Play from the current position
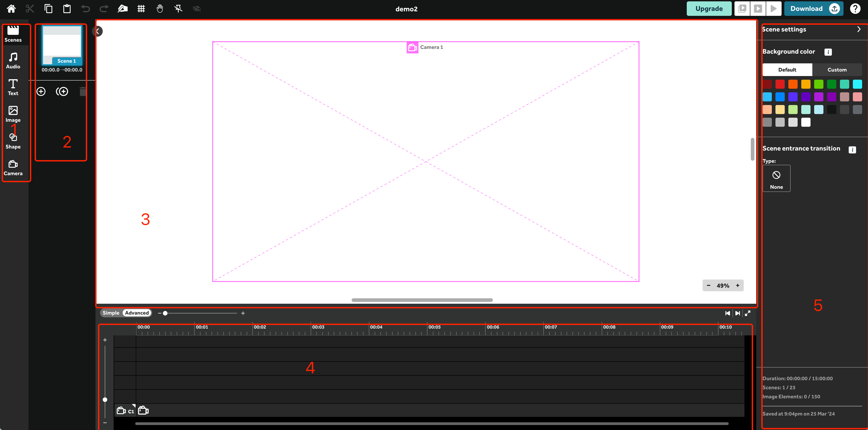The width and height of the screenshot is (868, 430). coord(774,9)
